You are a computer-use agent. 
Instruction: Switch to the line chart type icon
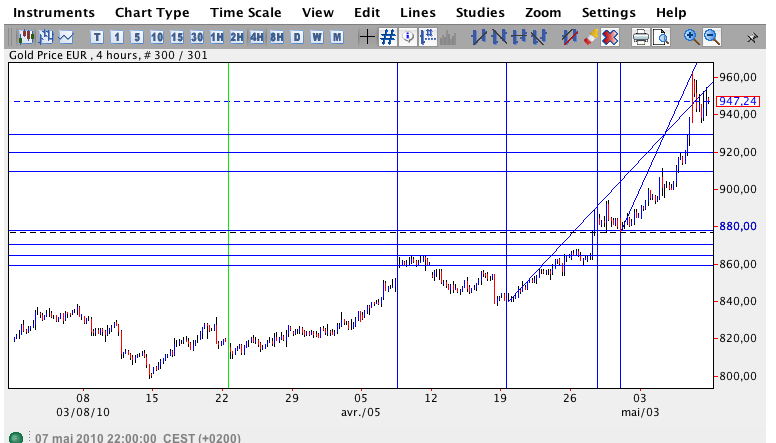point(66,37)
